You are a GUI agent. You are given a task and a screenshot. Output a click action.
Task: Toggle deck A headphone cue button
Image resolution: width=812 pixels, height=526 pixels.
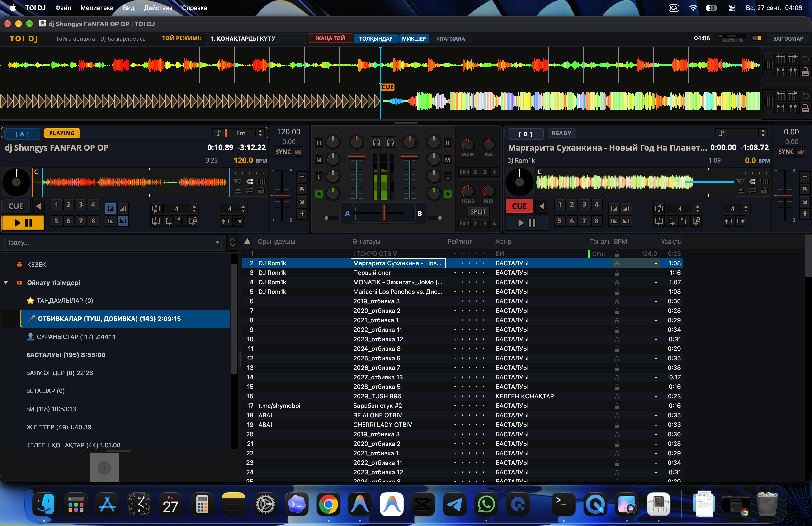(x=376, y=142)
